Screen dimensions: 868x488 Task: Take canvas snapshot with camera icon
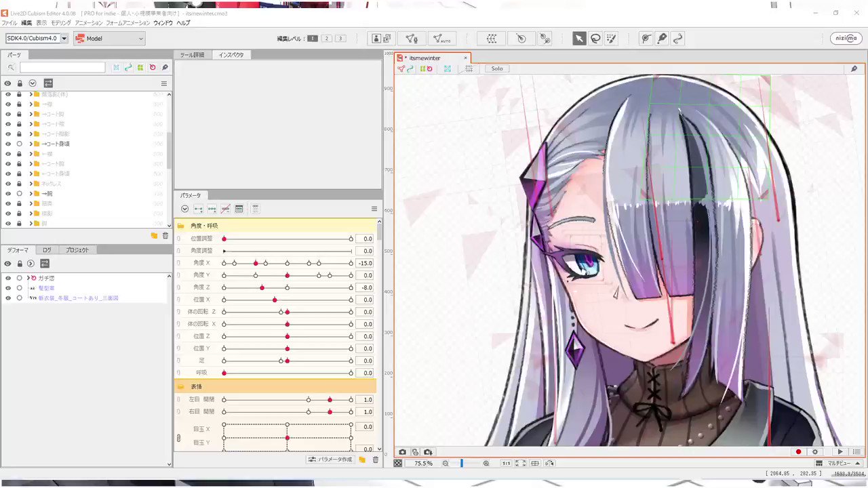(402, 452)
